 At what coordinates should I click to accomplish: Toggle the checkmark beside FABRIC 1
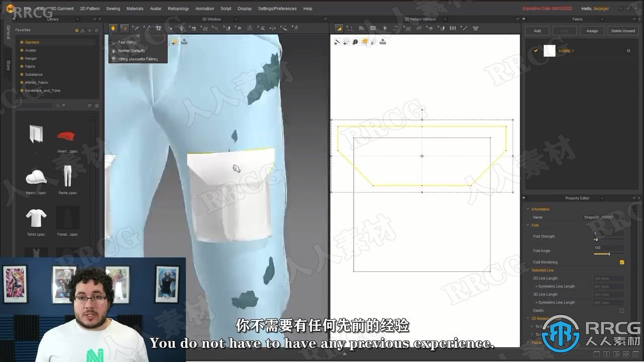(536, 51)
